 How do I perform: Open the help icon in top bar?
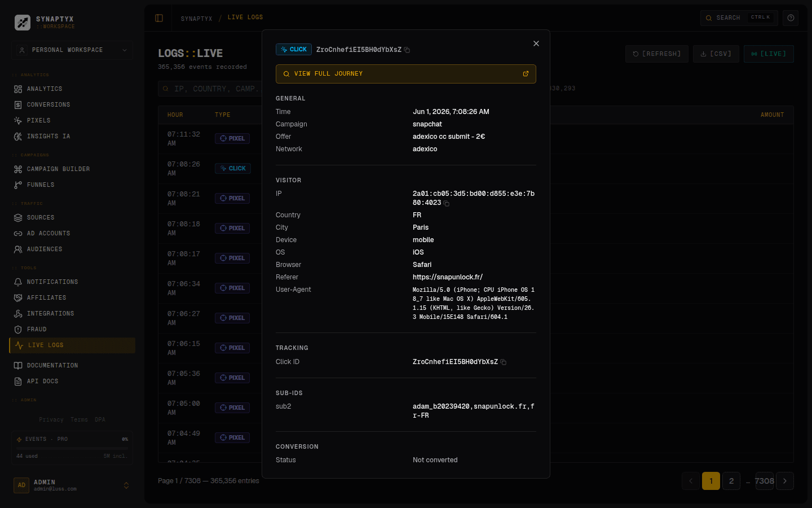point(791,18)
